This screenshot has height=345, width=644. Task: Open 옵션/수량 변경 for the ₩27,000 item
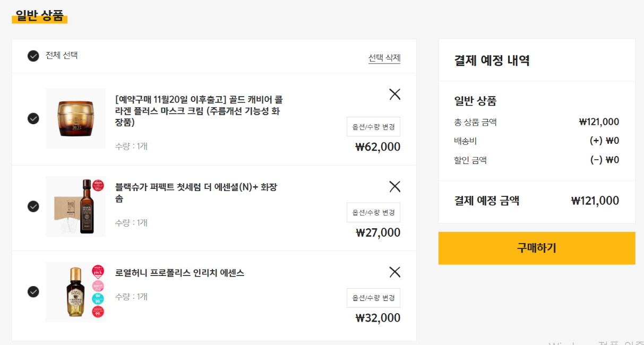(373, 212)
